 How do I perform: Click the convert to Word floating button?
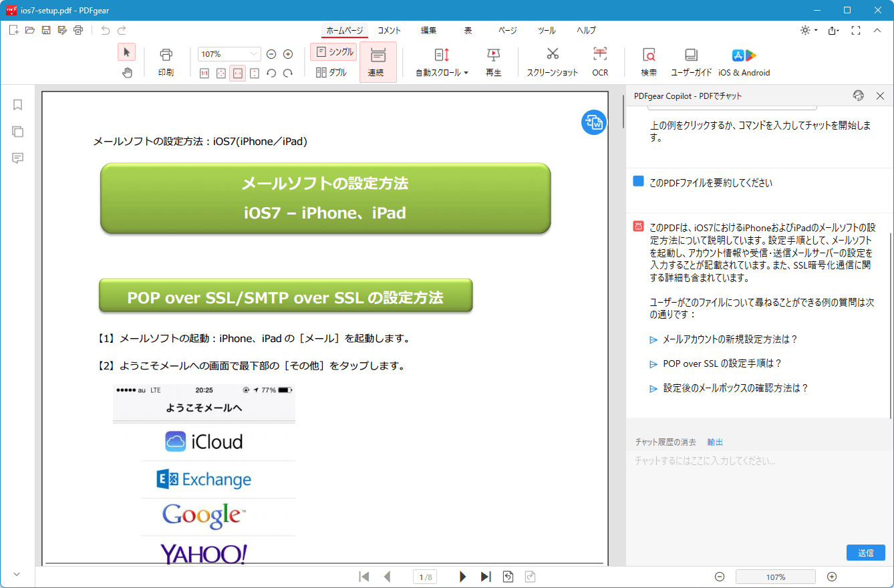coord(593,122)
